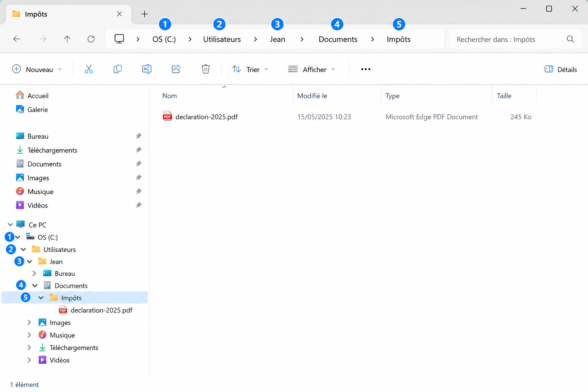
Task: Select declaration-2025.pdf in the navigation tree
Action: point(101,310)
